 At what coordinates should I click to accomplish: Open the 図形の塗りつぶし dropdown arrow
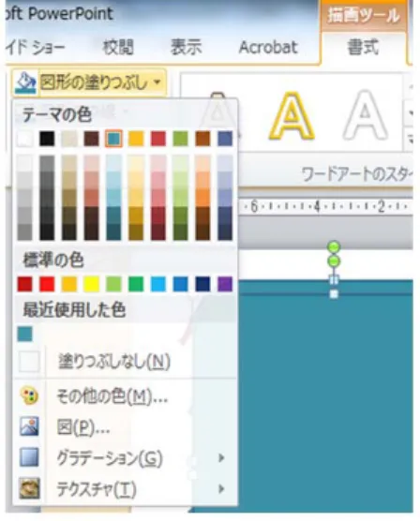point(157,82)
